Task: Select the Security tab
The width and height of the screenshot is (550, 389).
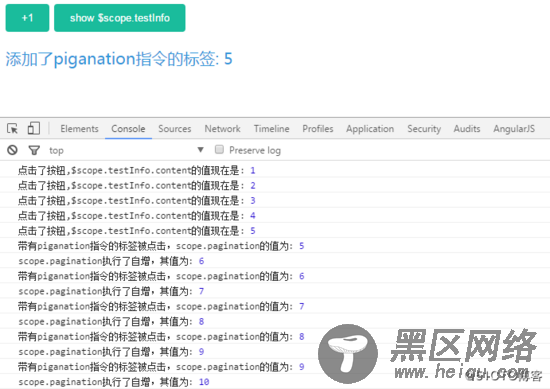Action: [424, 129]
